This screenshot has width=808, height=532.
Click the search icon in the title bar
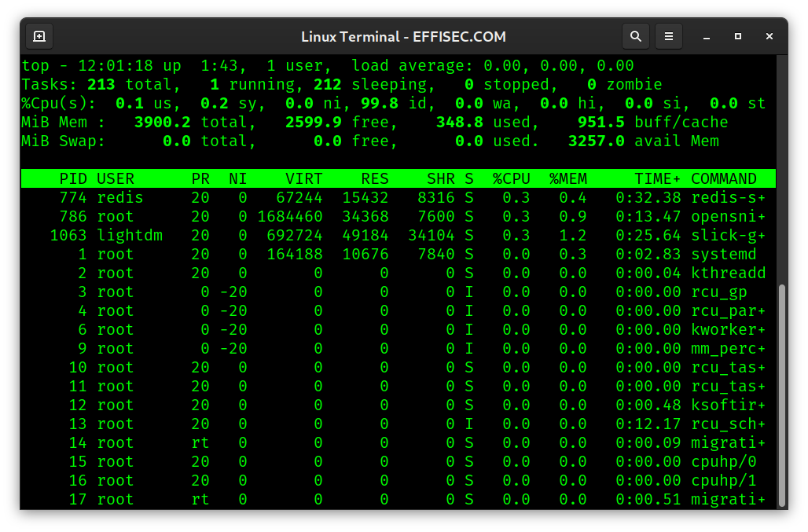coord(636,36)
